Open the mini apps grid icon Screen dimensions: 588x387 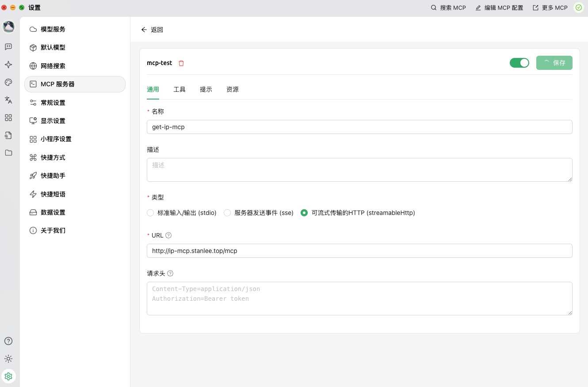(8, 118)
